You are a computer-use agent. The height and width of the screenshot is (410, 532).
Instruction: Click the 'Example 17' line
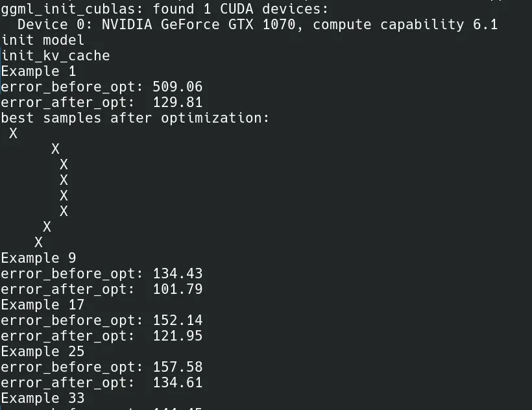[x=42, y=305]
